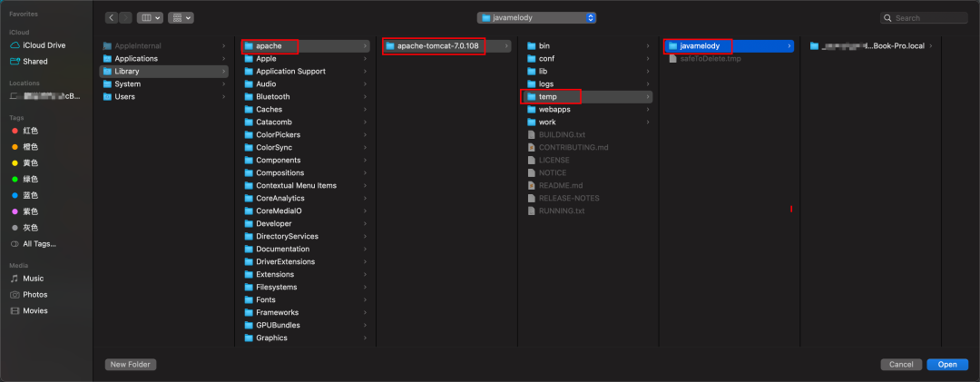Select the webapps folder
Image resolution: width=980 pixels, height=382 pixels.
click(x=587, y=110)
